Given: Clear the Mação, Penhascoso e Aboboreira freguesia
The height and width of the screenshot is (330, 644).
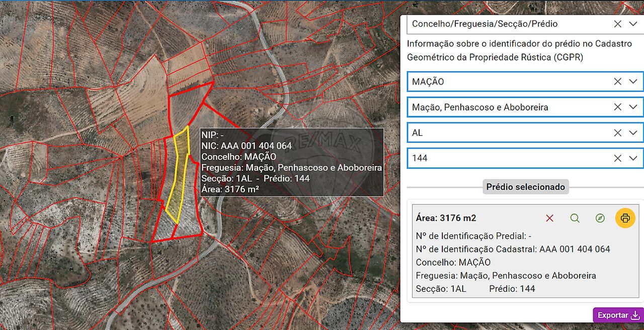Looking at the screenshot, I should (617, 107).
